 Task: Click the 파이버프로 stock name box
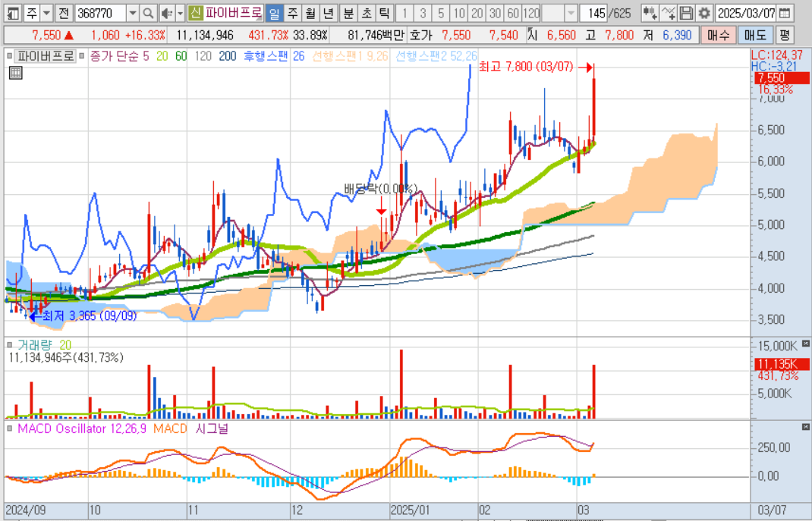tap(233, 13)
